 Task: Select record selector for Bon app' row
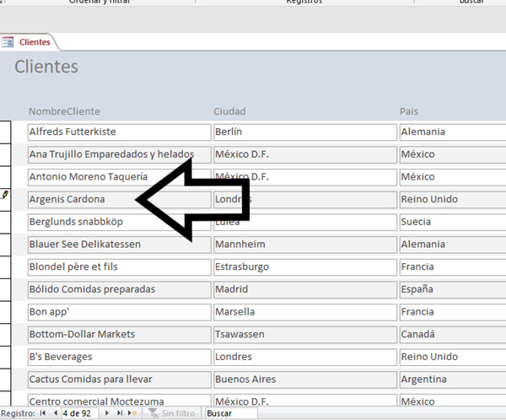tap(6, 312)
